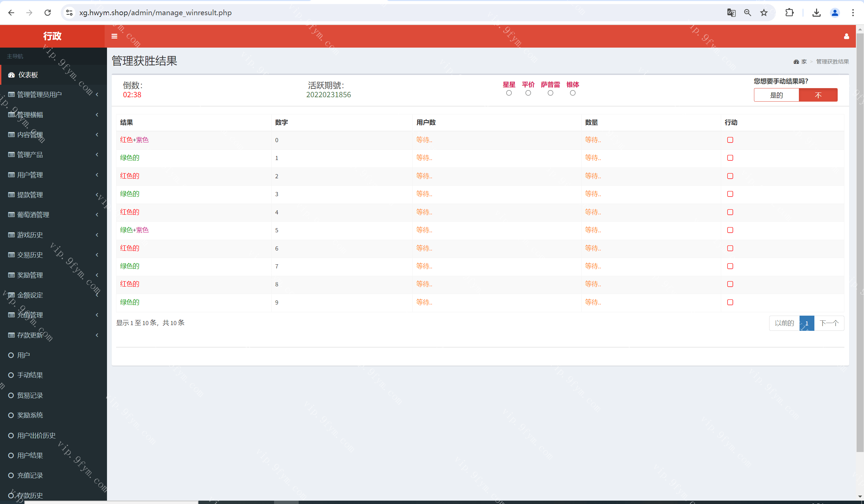Open the browser downloads icon

[x=816, y=13]
